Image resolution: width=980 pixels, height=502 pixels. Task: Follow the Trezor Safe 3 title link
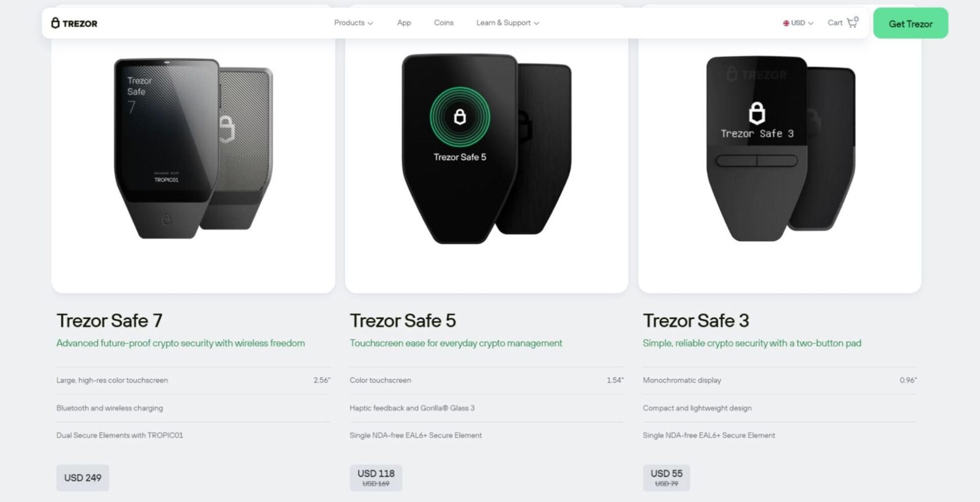click(696, 321)
